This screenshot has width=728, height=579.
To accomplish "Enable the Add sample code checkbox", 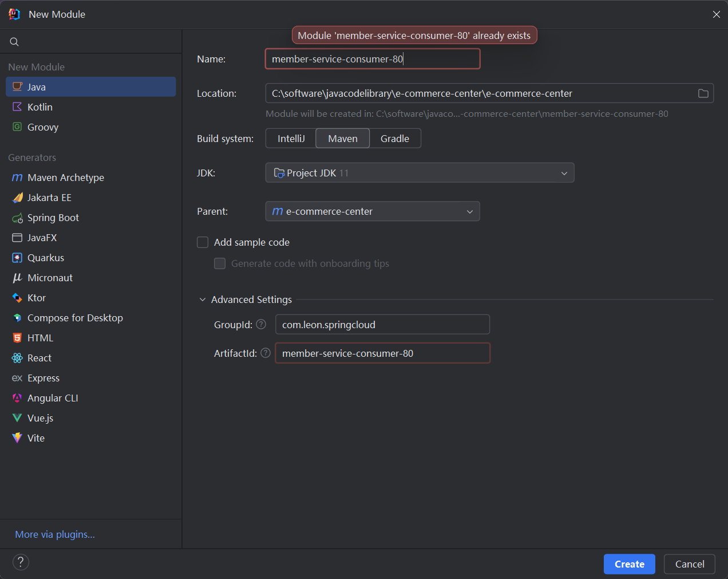I will click(x=203, y=242).
